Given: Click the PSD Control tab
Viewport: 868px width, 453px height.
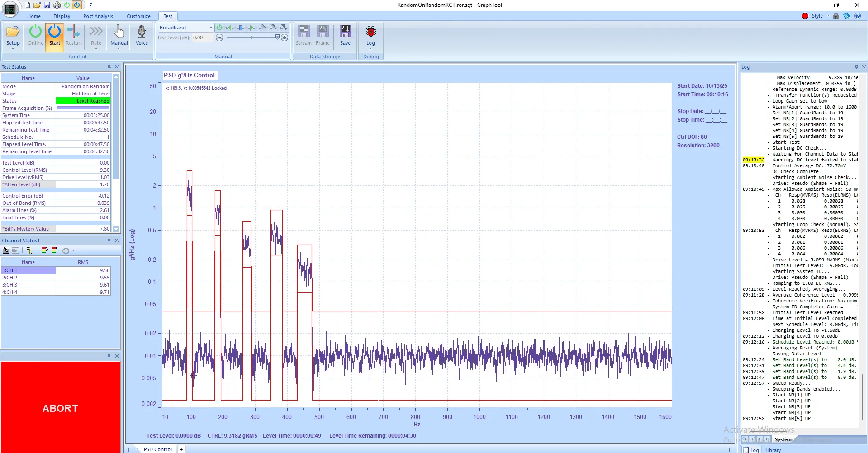Looking at the screenshot, I should point(157,449).
